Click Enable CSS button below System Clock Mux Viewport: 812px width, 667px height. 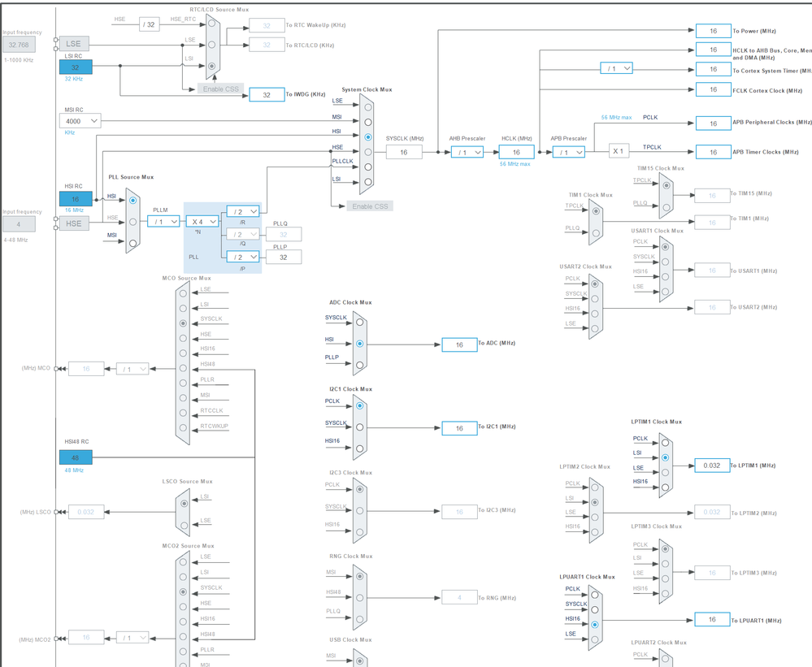point(370,206)
